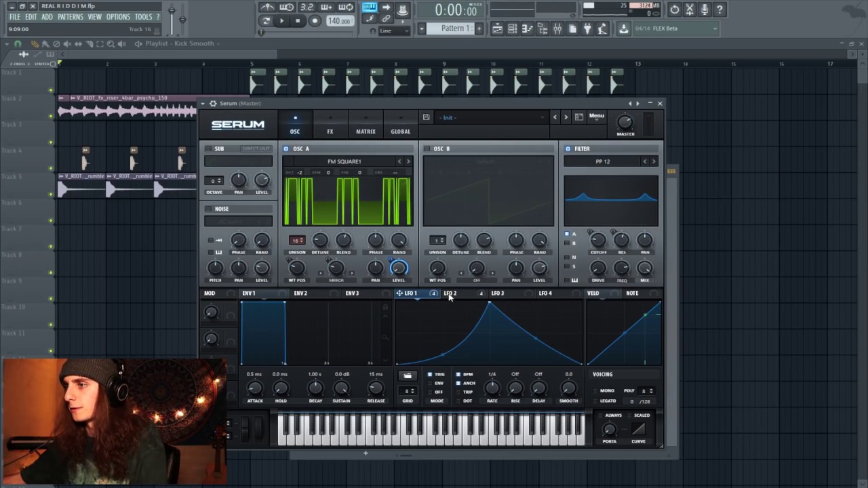868x488 pixels.
Task: Open the mixer view icon
Action: coord(557,28)
